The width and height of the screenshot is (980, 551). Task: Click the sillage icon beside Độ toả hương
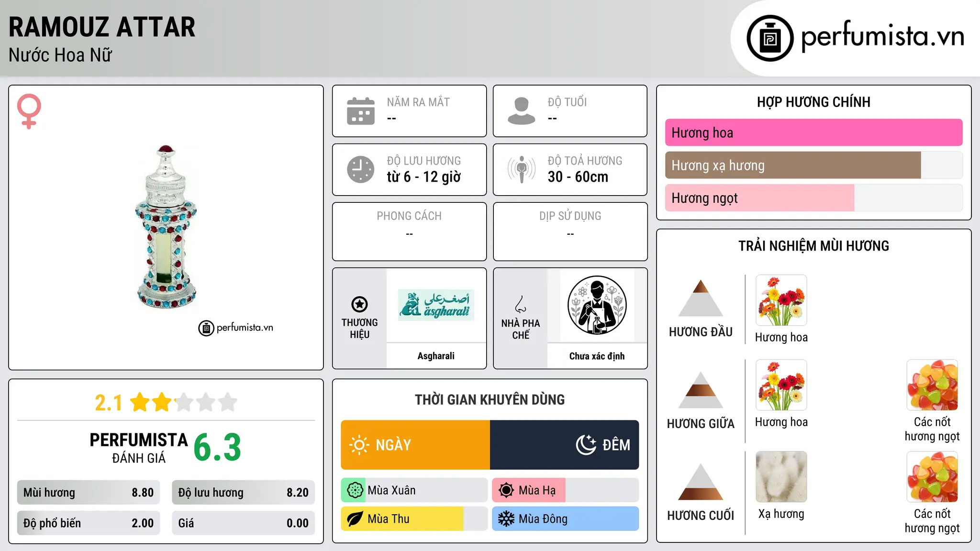[x=522, y=169]
